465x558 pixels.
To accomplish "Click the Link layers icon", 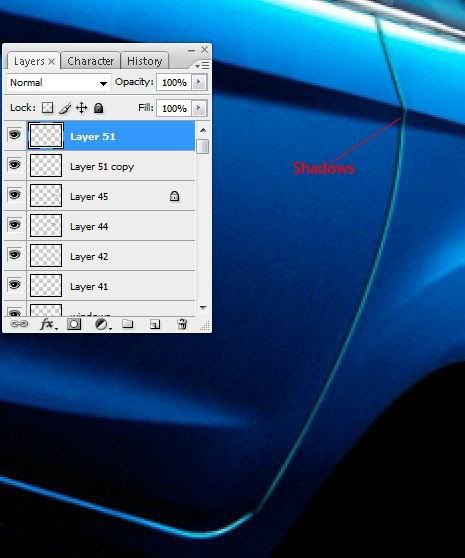I will tap(19, 324).
